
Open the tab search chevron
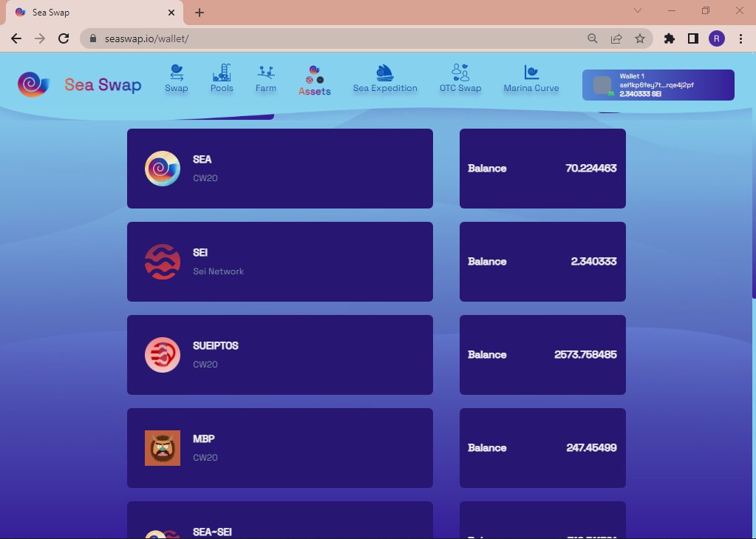[638, 10]
